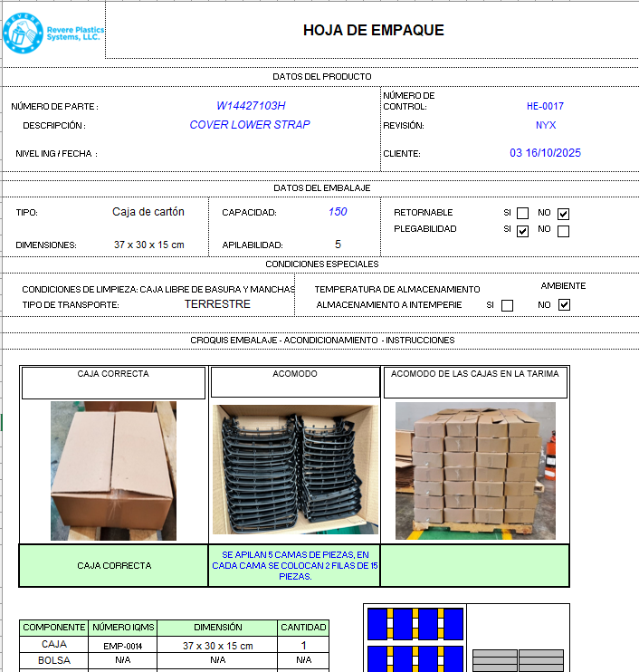
Task: Click the Revere Plastics Systems logo
Action: pos(52,33)
